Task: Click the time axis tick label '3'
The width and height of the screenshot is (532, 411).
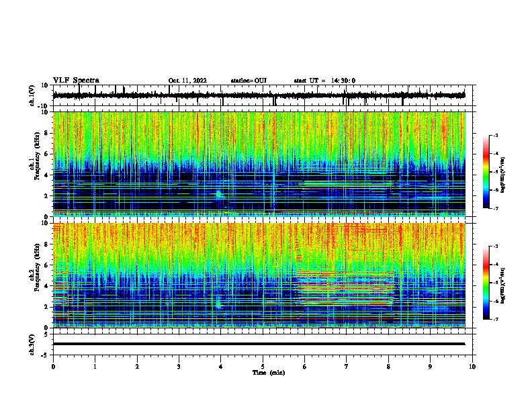Action: (179, 367)
